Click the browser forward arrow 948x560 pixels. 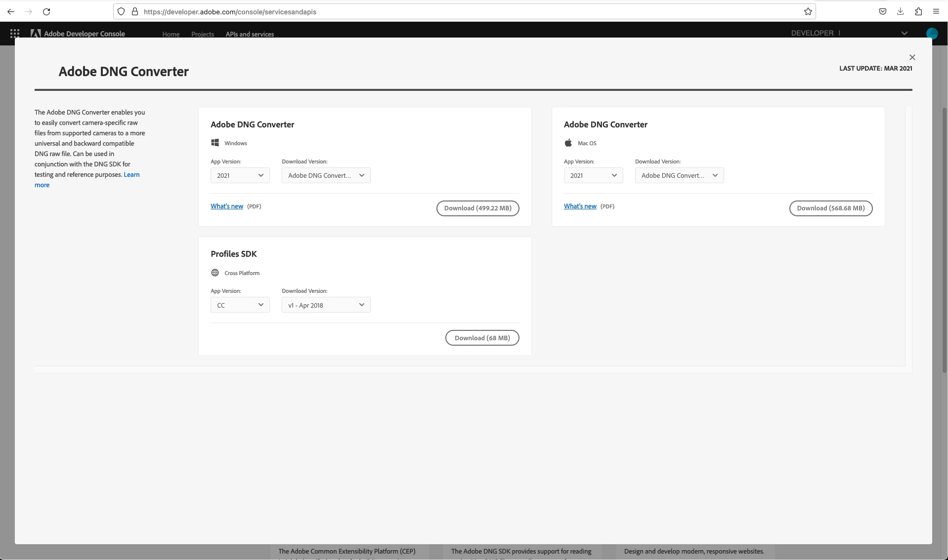(x=29, y=11)
